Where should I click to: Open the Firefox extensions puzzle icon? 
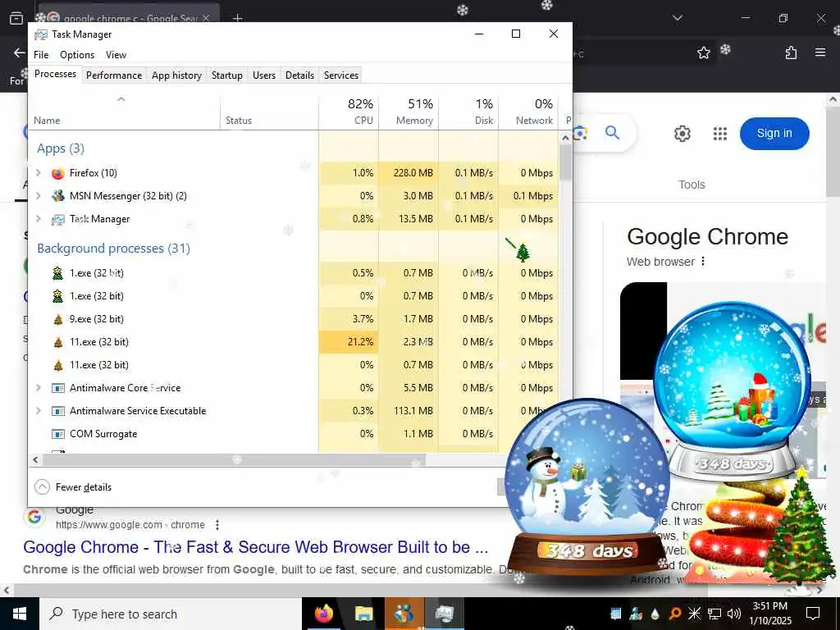click(x=791, y=52)
